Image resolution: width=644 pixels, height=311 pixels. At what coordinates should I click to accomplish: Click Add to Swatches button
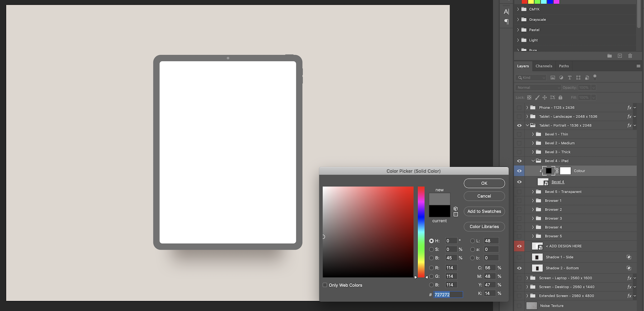pyautogui.click(x=484, y=212)
